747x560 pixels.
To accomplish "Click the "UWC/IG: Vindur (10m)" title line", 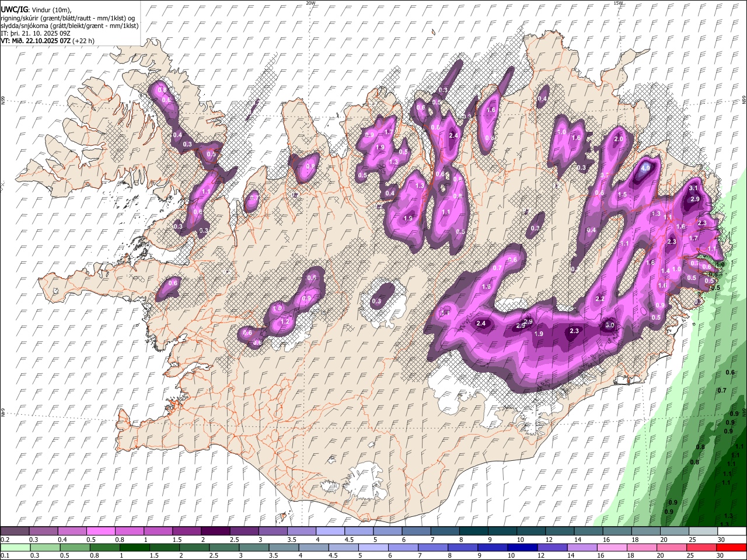I will click(36, 10).
